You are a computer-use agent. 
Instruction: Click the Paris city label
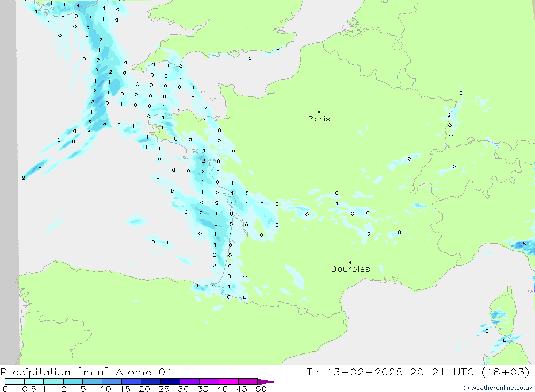coord(319,119)
